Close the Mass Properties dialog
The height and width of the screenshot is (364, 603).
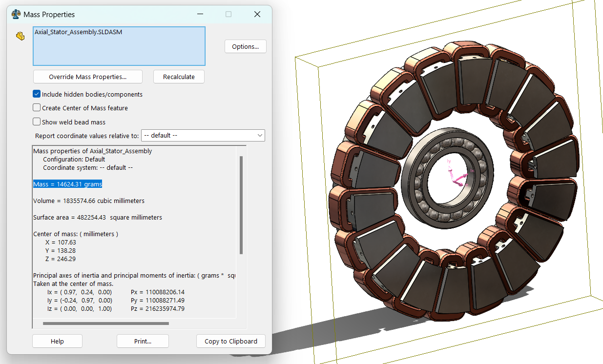tap(257, 15)
